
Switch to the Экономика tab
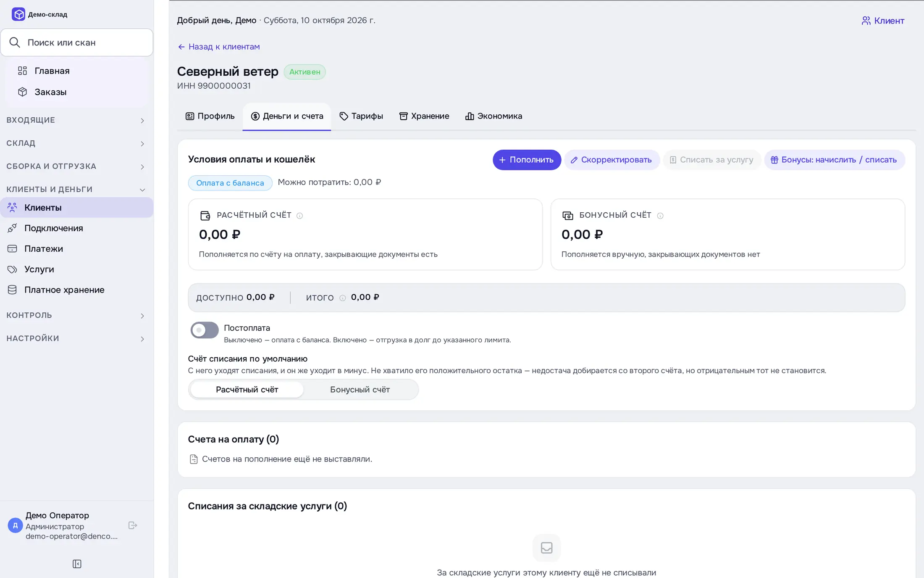click(x=493, y=116)
